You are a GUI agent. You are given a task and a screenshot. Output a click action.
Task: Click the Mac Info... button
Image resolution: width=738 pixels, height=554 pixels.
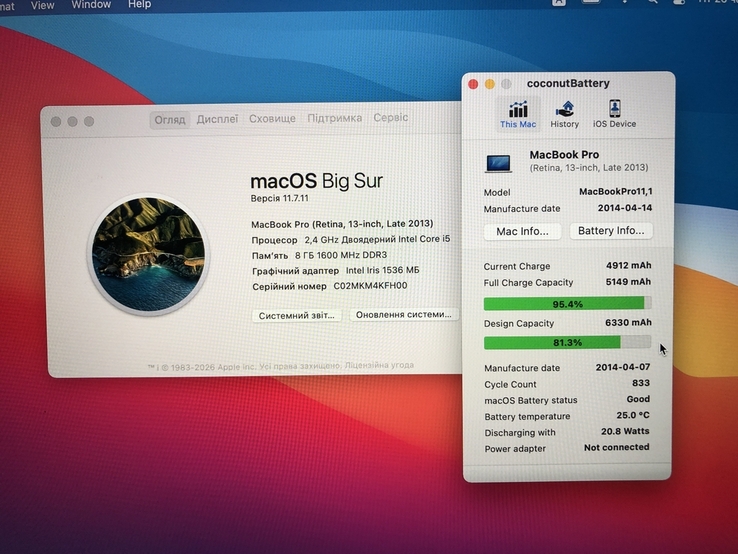[522, 231]
